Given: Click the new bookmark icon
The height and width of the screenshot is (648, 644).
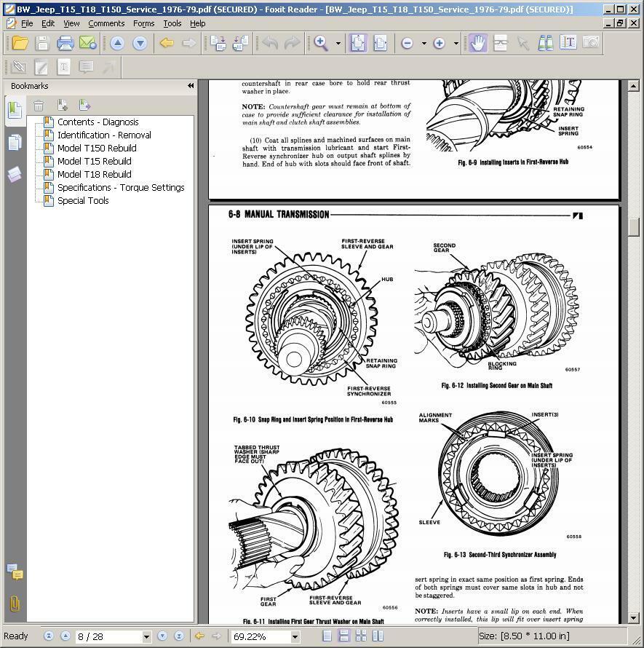Looking at the screenshot, I should coord(63,106).
